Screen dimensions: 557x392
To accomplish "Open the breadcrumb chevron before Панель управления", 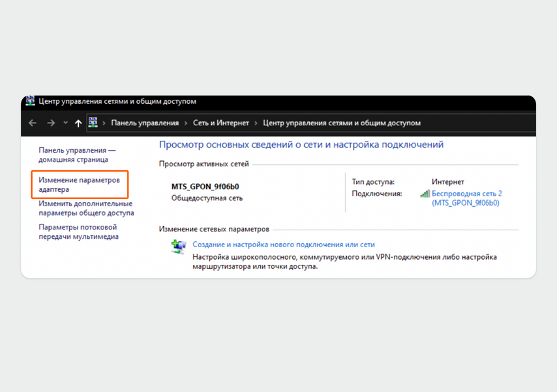I will 104,123.
